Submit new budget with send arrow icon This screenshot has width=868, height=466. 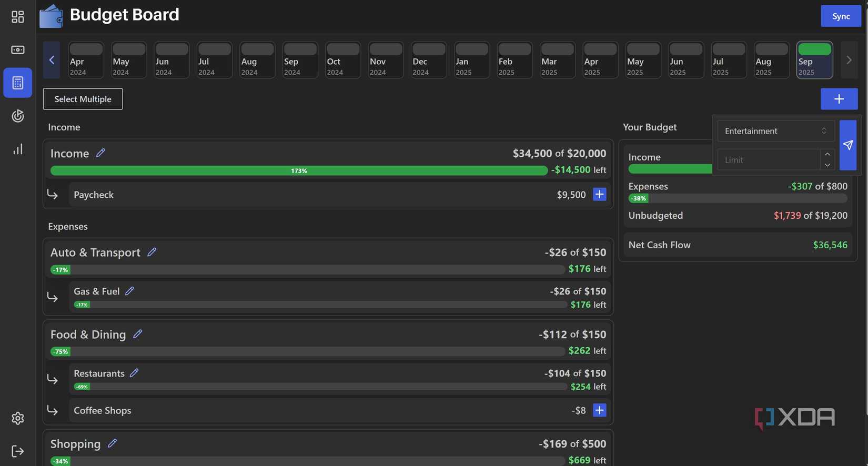click(x=847, y=145)
